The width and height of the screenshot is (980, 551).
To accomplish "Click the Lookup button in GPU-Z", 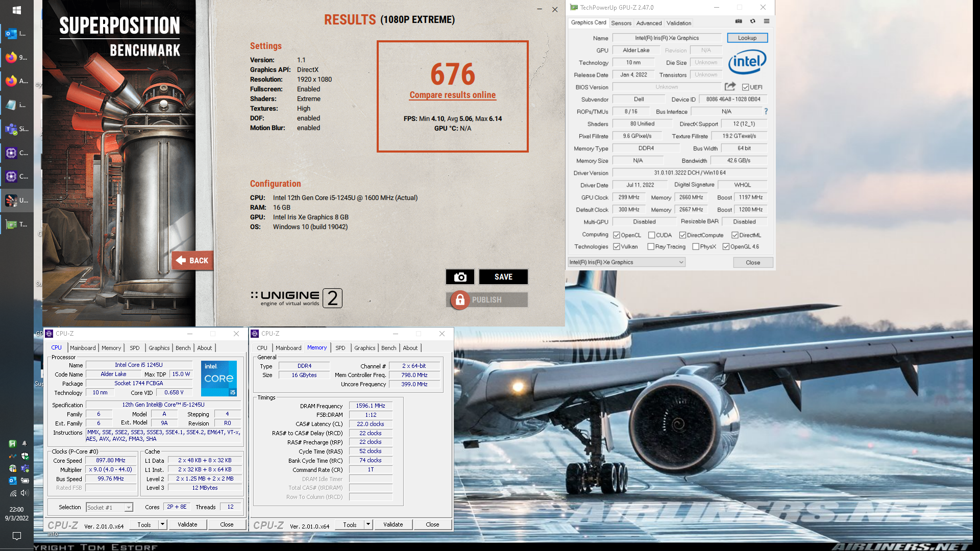I will 747,38.
